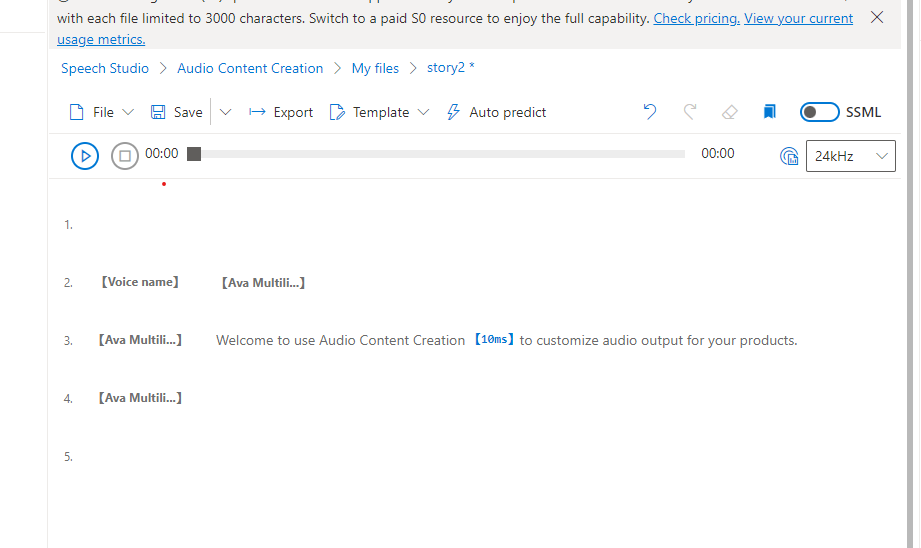Go to Speech Studio breadcrumb
921x548 pixels.
105,68
